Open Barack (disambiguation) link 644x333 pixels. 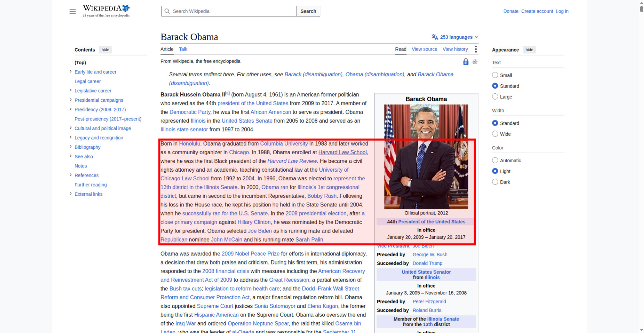point(313,74)
